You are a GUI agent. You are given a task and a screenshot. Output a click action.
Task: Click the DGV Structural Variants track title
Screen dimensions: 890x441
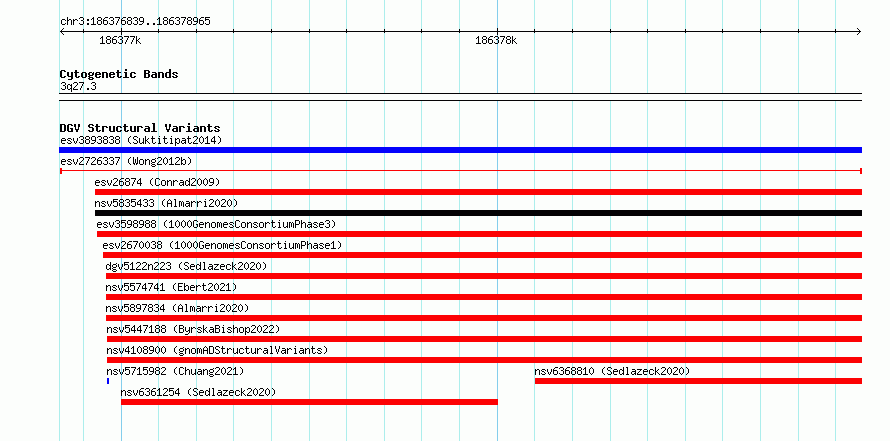[140, 128]
